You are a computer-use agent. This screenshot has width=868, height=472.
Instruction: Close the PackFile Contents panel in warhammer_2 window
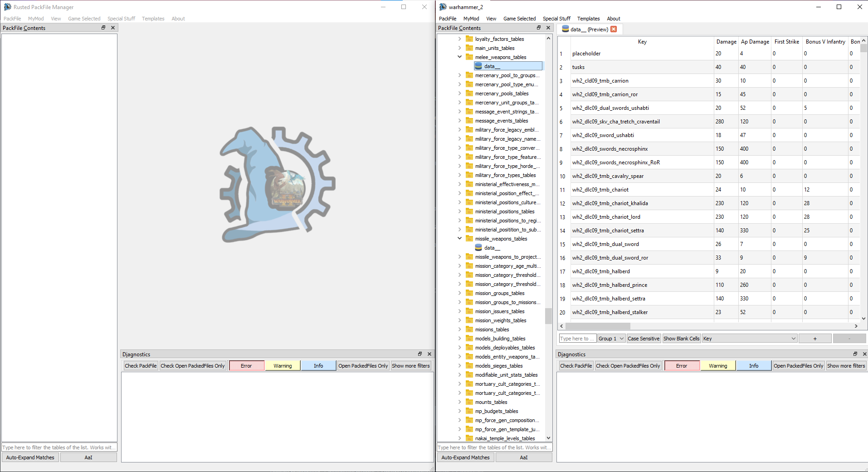(548, 28)
